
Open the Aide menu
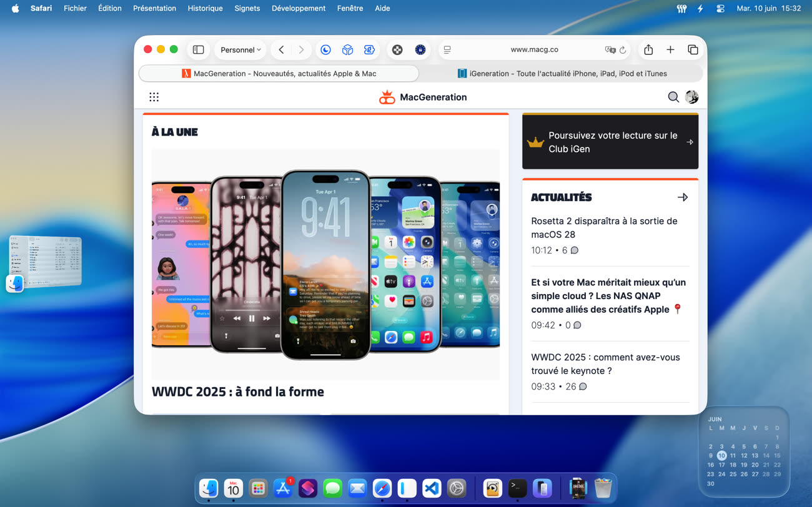point(382,8)
